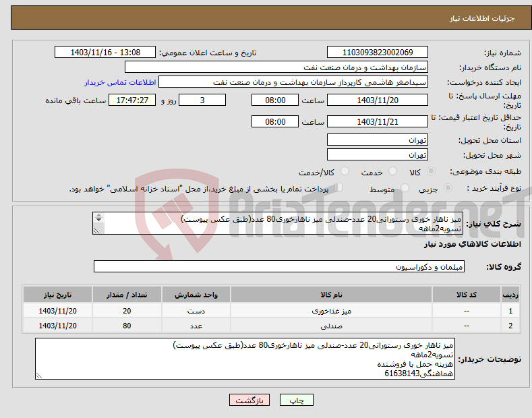Click the بازگشت back button
This screenshot has width=532, height=418.
coord(249,400)
